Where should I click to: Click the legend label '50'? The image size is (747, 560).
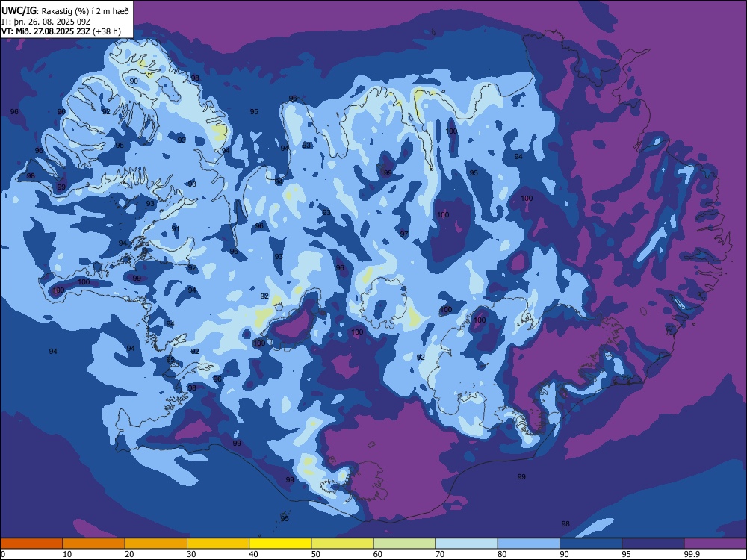(x=316, y=554)
